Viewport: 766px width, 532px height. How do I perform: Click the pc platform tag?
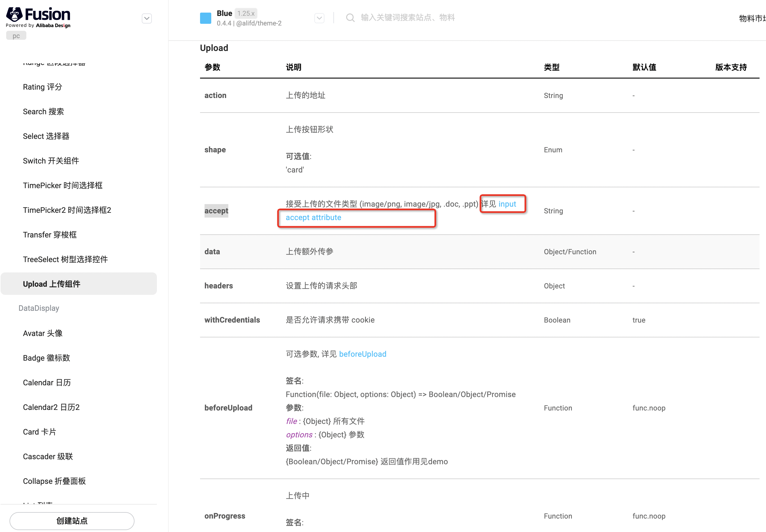point(16,36)
